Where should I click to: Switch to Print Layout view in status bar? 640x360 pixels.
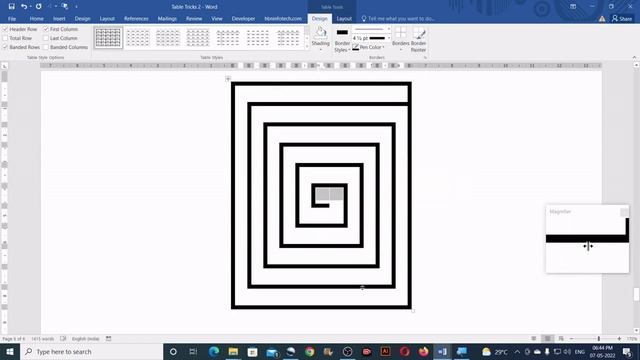548,339
